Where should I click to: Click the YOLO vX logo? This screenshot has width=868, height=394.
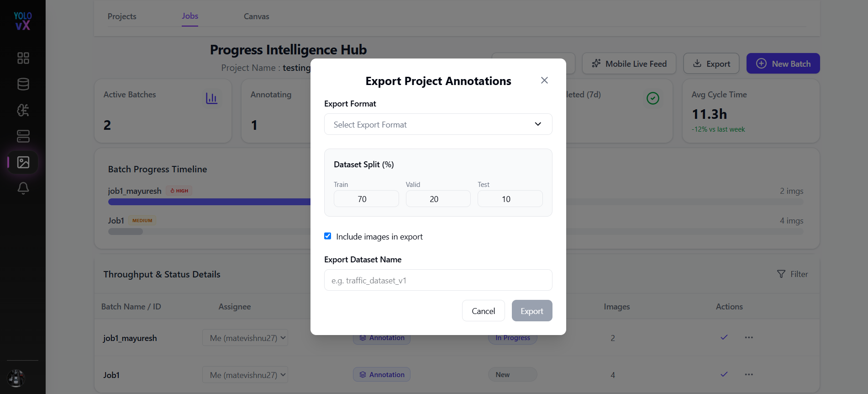[x=22, y=21]
